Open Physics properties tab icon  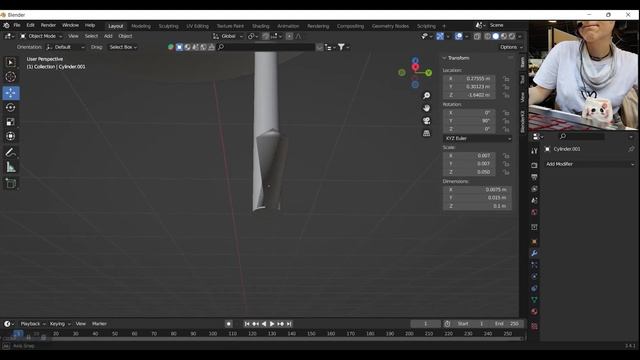[534, 276]
